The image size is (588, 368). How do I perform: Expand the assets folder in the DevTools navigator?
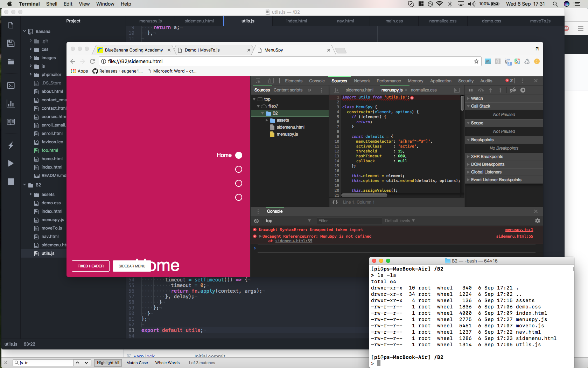point(267,120)
